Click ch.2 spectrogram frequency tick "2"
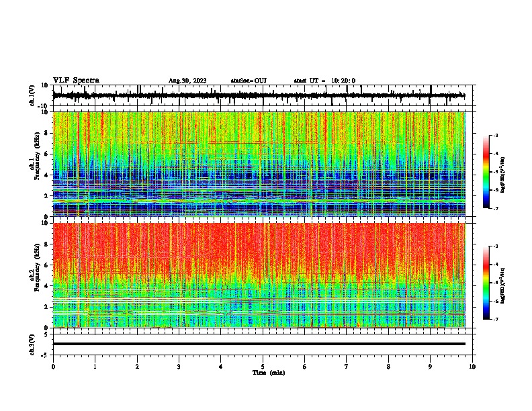Image resolution: width=532 pixels, height=411 pixels. pos(47,307)
